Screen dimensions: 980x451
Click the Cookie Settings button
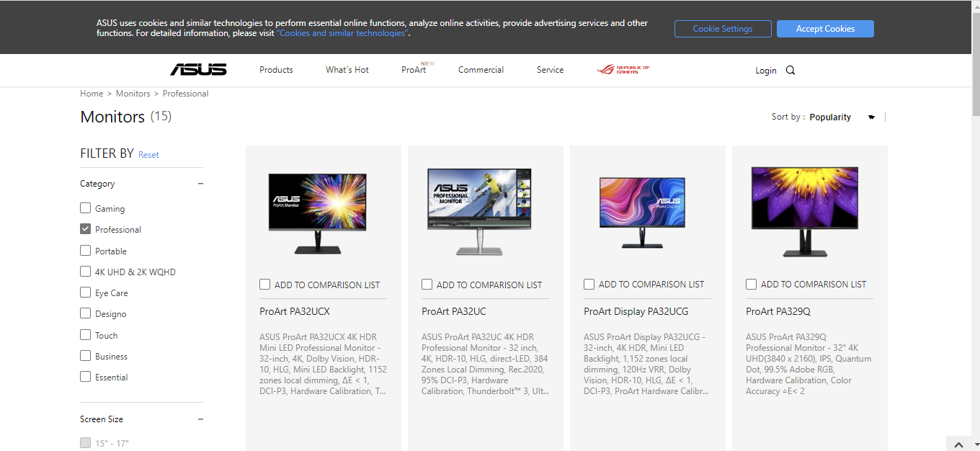point(722,29)
